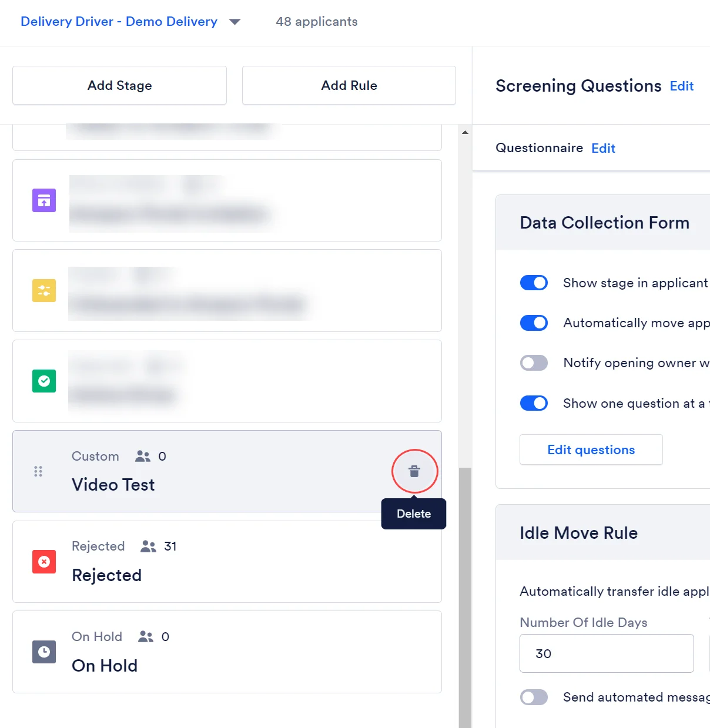Screen dimensions: 710x728
Task: Click the Add Stage button
Action: [119, 85]
